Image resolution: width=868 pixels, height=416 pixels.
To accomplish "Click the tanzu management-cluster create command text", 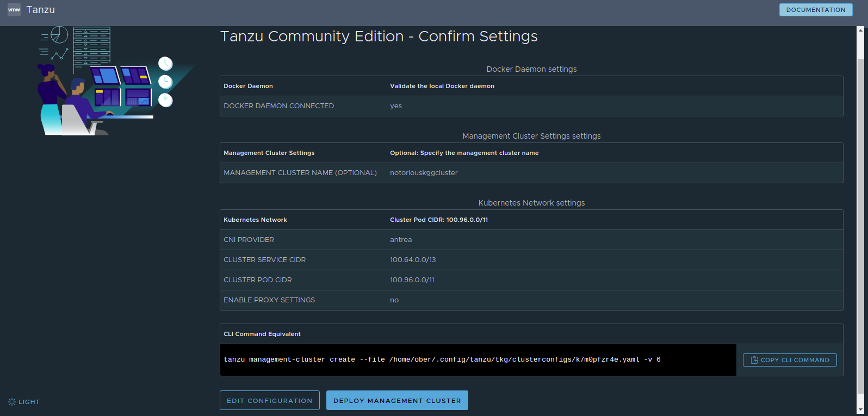I will coord(442,359).
